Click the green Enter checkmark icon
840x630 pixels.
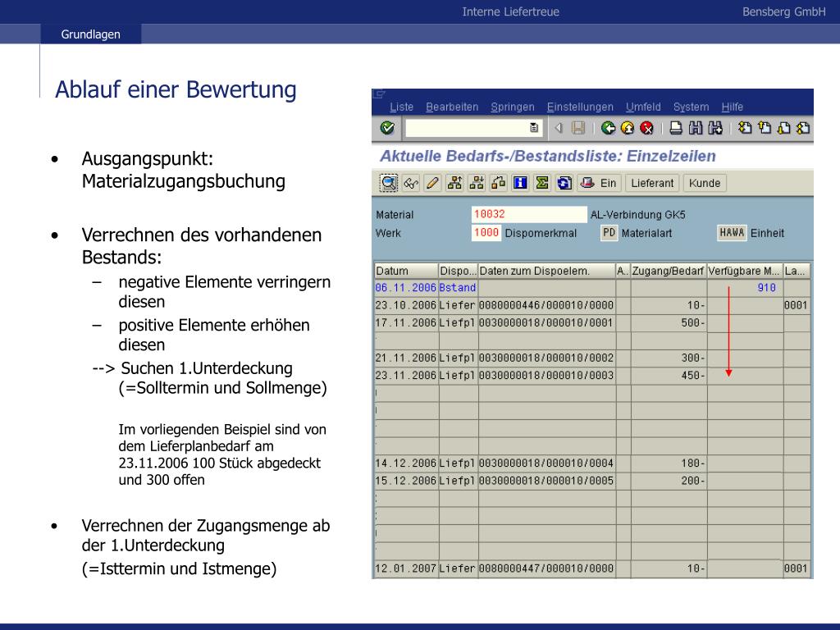[387, 128]
